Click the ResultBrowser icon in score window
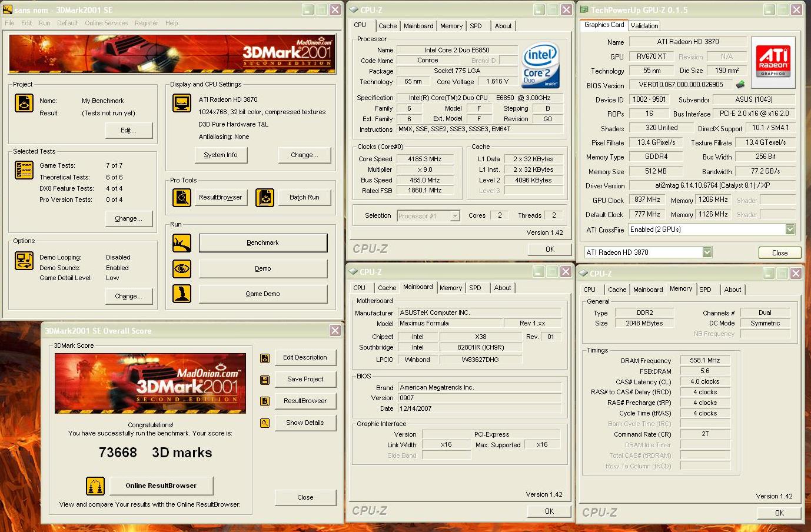 [265, 401]
